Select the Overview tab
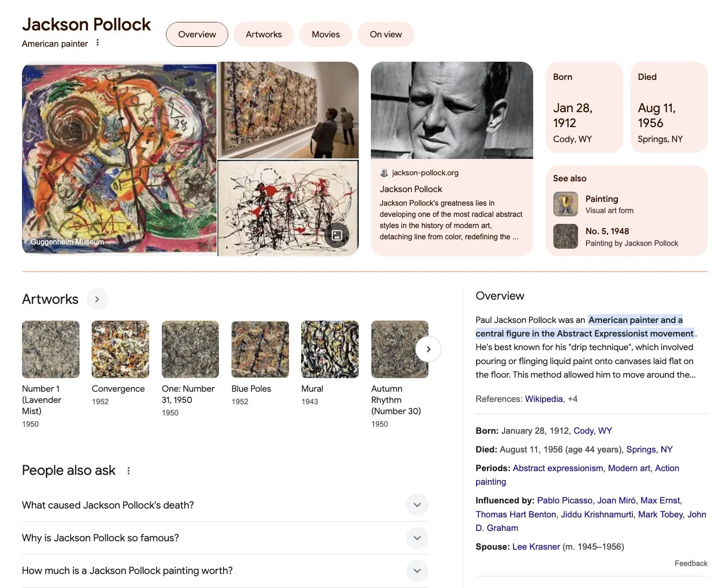The height and width of the screenshot is (588, 724). coord(197,34)
